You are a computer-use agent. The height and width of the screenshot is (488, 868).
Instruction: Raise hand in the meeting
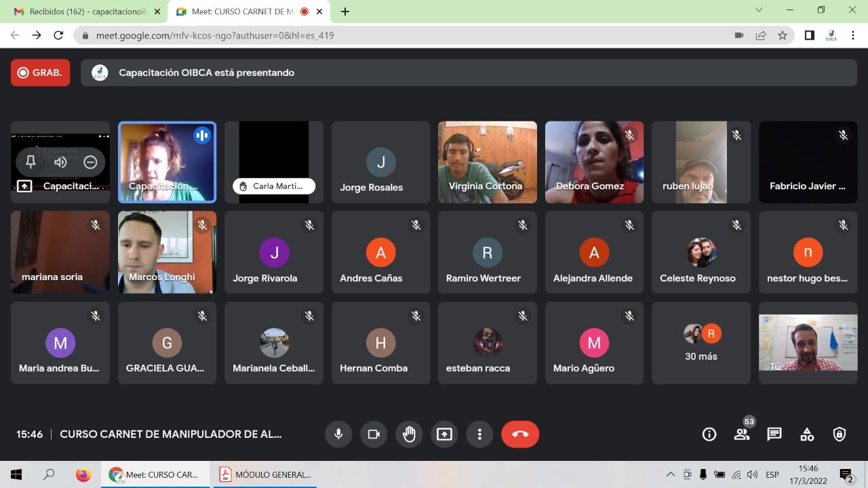pos(409,434)
